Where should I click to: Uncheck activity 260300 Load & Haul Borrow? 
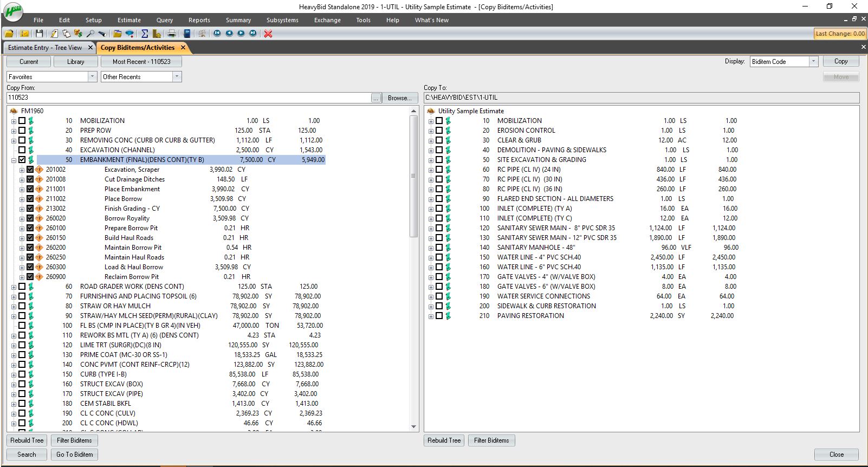30,267
